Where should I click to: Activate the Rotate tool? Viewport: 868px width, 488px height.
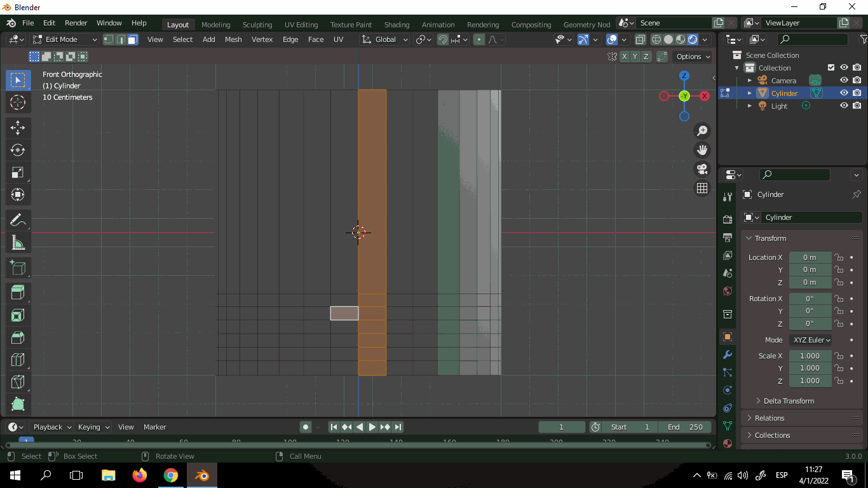pyautogui.click(x=18, y=150)
